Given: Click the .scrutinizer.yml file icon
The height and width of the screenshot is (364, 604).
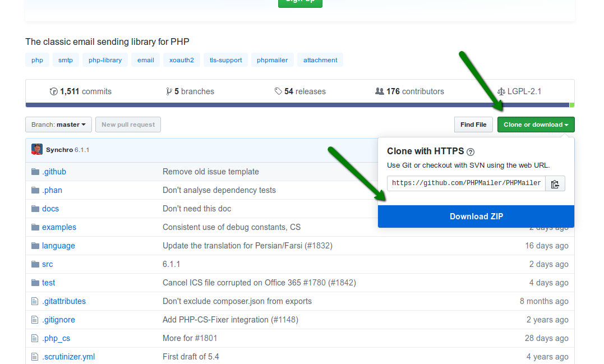Looking at the screenshot, I should 35,356.
